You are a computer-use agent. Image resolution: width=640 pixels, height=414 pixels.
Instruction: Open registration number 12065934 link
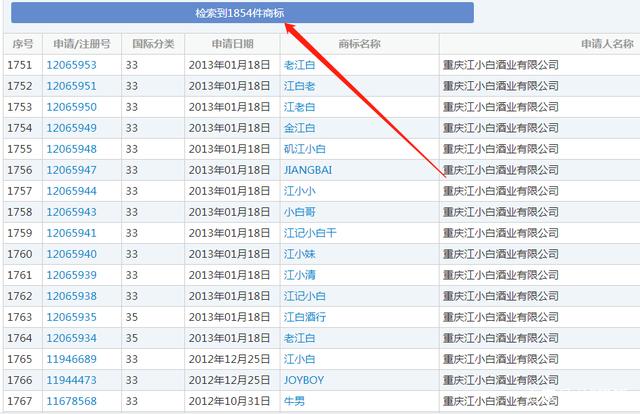(x=71, y=338)
